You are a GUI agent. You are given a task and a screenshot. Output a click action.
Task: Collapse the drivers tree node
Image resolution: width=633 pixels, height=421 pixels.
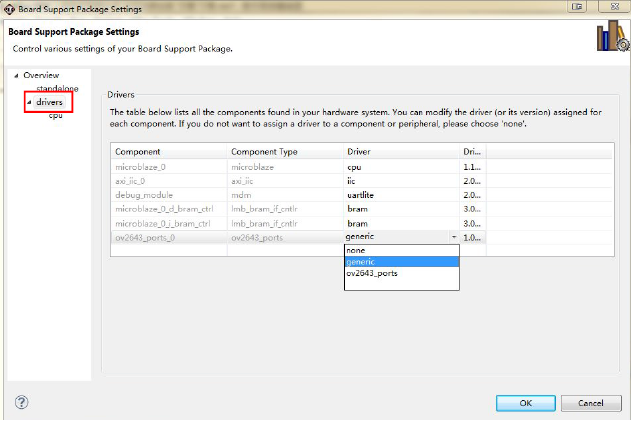[30, 103]
